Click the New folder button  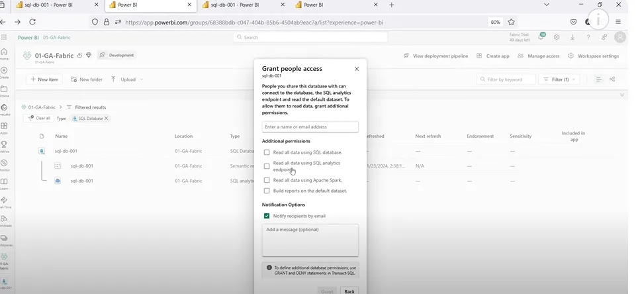87,79
